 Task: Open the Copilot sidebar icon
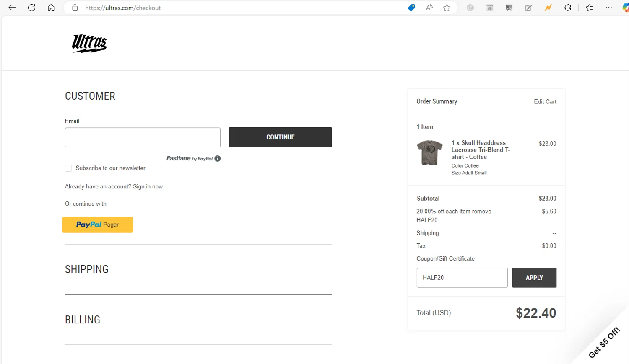[x=625, y=8]
